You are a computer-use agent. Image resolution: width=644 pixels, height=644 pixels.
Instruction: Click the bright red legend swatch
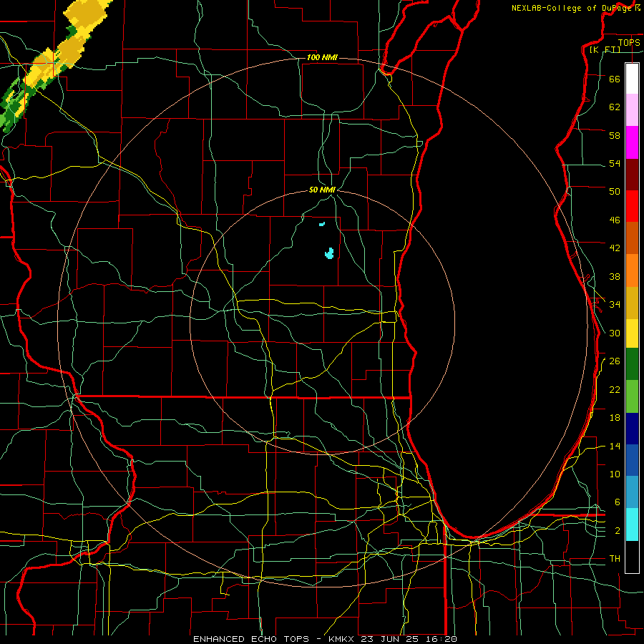point(632,206)
